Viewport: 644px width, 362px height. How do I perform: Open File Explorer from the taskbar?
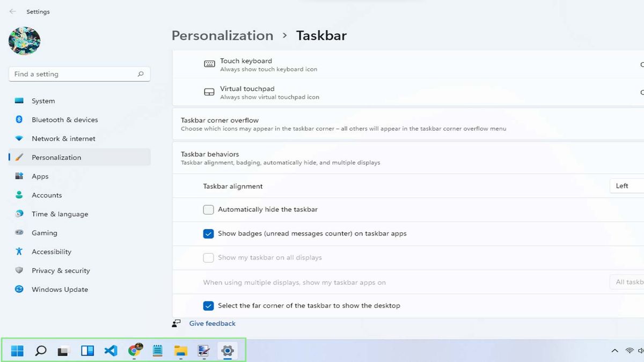click(180, 350)
